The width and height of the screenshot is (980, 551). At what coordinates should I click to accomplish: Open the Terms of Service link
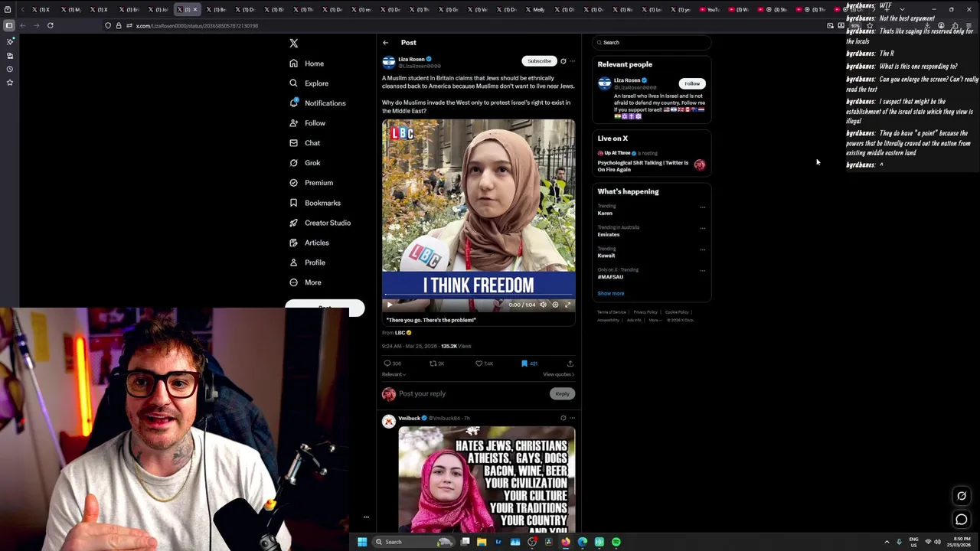(x=612, y=312)
